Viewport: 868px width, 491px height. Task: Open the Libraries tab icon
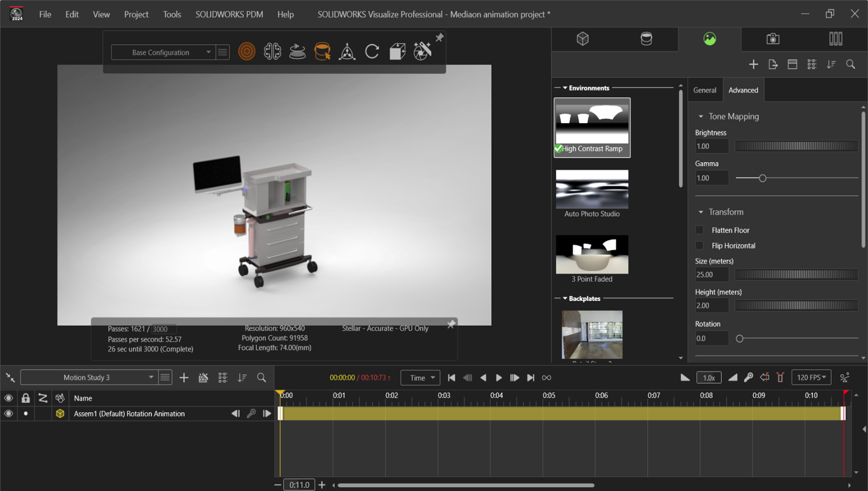[x=835, y=39]
